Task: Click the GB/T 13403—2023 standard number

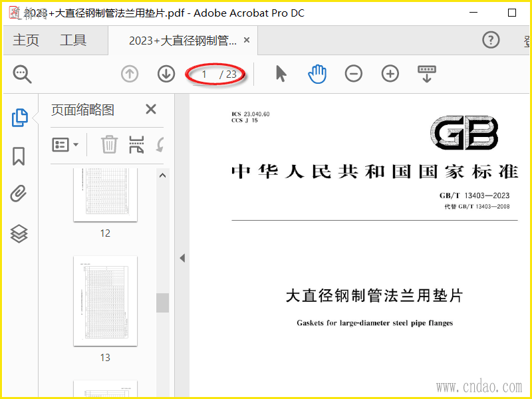Action: pyautogui.click(x=474, y=196)
